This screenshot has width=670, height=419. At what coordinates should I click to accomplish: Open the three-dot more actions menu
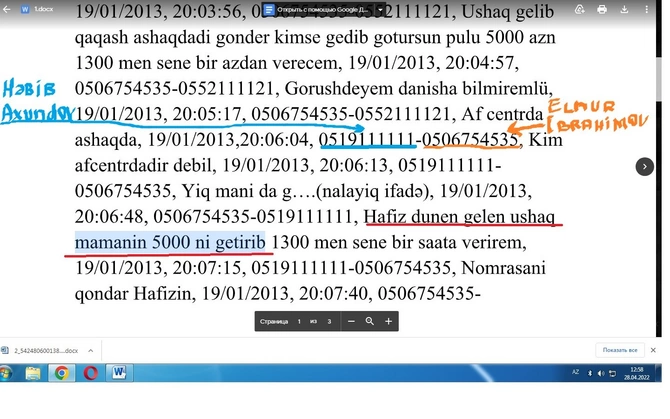[x=646, y=9]
